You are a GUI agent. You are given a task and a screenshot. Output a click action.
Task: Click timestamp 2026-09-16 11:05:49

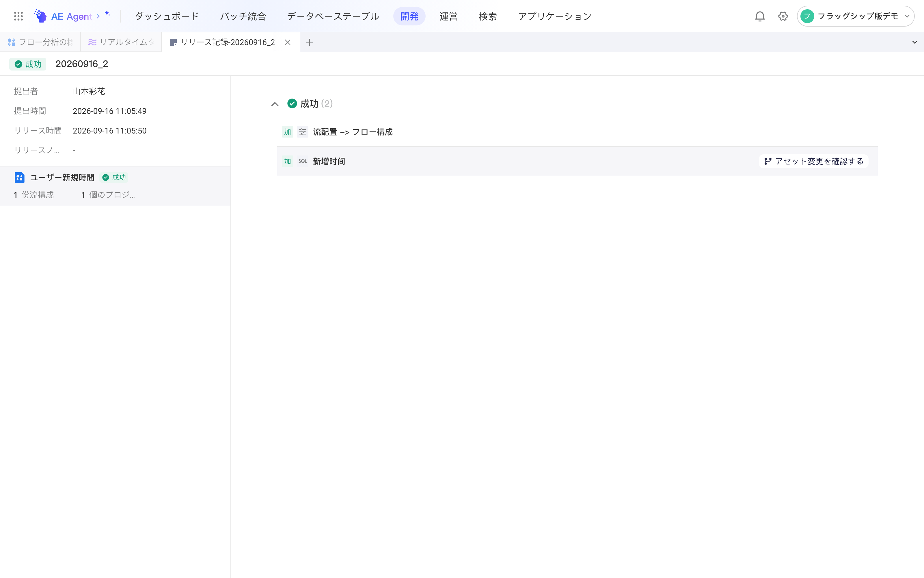110,111
